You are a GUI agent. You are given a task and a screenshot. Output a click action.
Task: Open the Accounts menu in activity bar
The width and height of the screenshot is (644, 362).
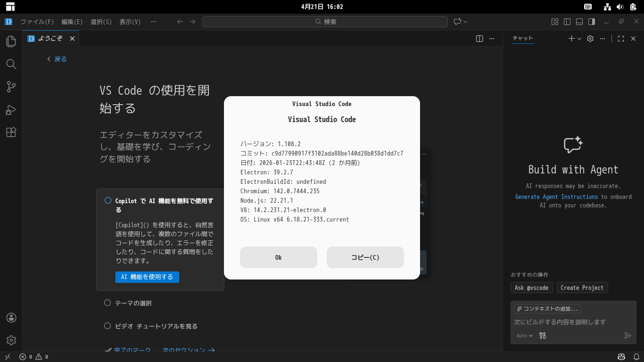(x=11, y=318)
